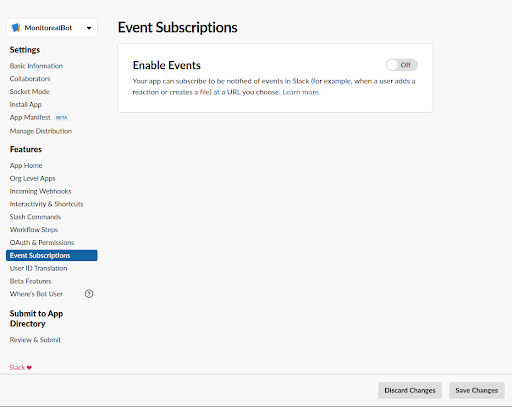Open Slash Commands page
The image size is (512, 407).
[x=35, y=217]
